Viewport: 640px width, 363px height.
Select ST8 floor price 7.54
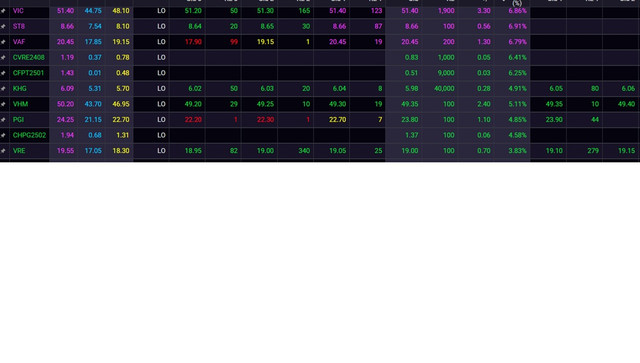(x=95, y=27)
